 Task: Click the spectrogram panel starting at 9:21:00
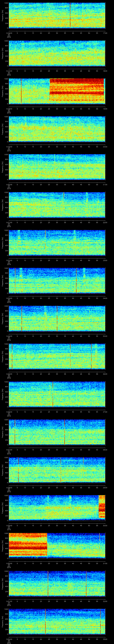pyautogui.click(x=57, y=205)
